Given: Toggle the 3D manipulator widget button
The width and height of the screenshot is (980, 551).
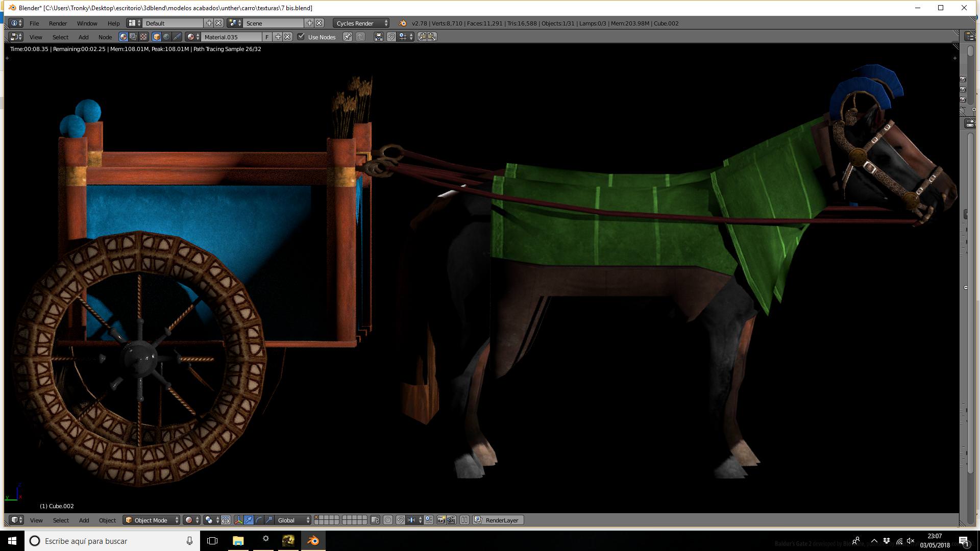Looking at the screenshot, I should pyautogui.click(x=238, y=520).
